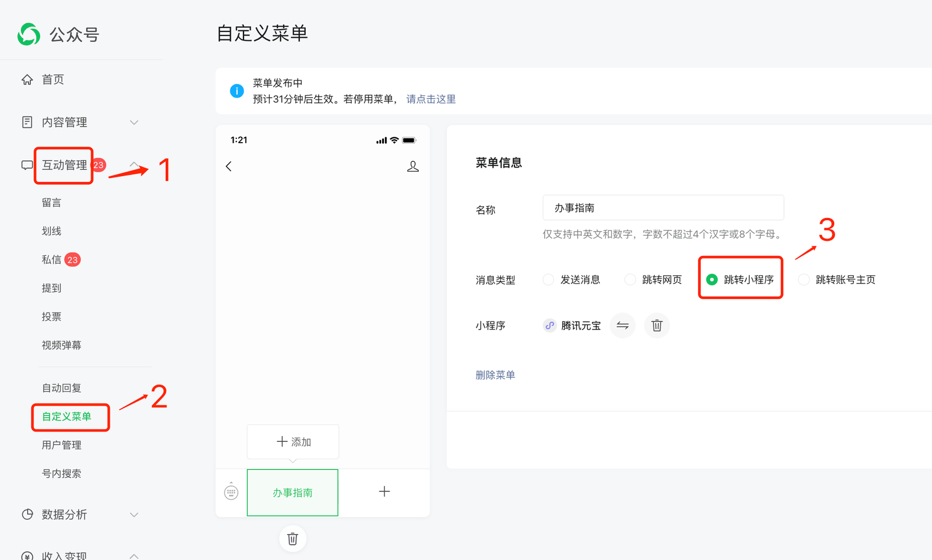Click the 添加 submenu button

click(293, 442)
